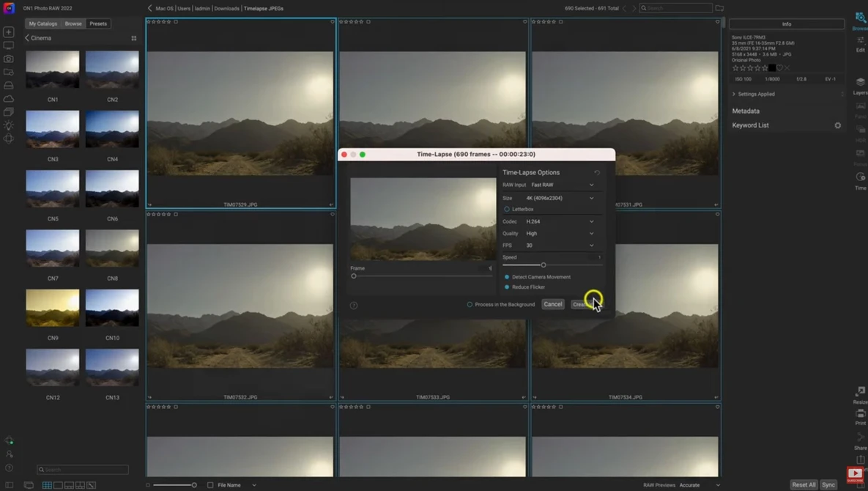Open the FPS dropdown showing 30
Viewport: 868px width, 491px height.
click(x=560, y=245)
